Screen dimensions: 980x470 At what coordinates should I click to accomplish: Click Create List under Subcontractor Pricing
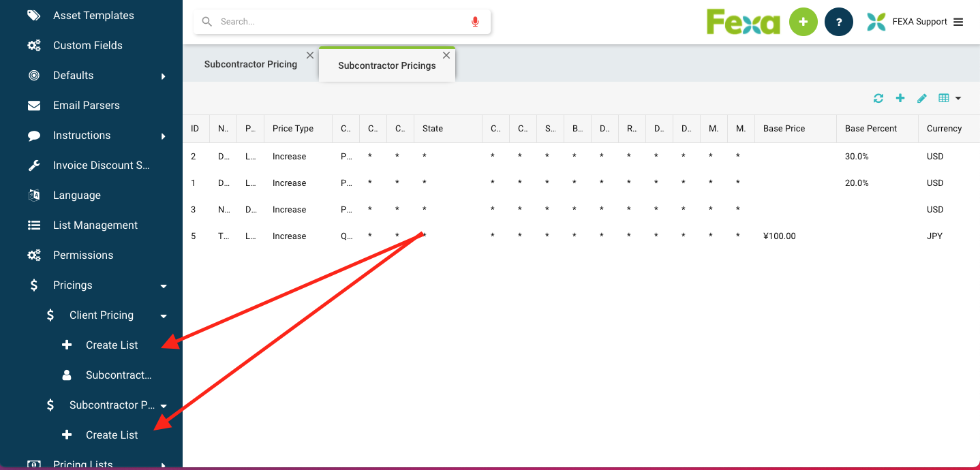pos(112,435)
